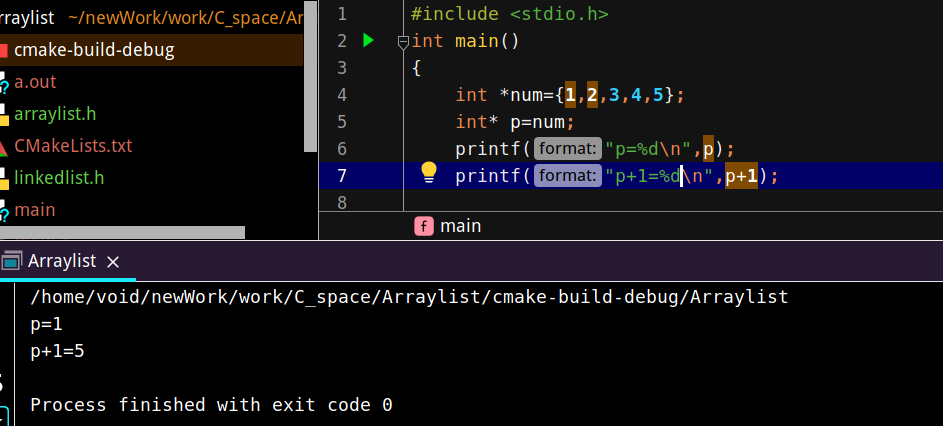
Task: Click line number 1 in the gutter
Action: click(x=342, y=14)
